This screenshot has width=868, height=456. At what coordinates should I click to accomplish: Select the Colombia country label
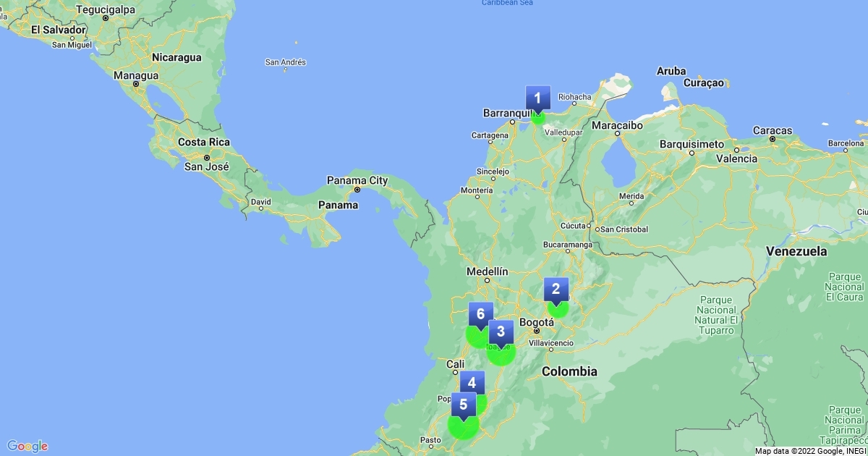click(569, 371)
